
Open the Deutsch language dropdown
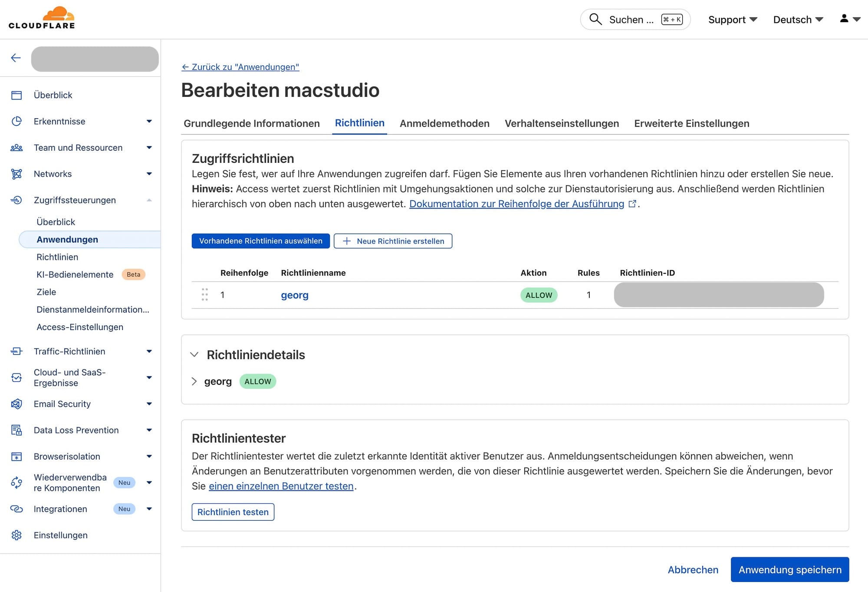point(798,20)
